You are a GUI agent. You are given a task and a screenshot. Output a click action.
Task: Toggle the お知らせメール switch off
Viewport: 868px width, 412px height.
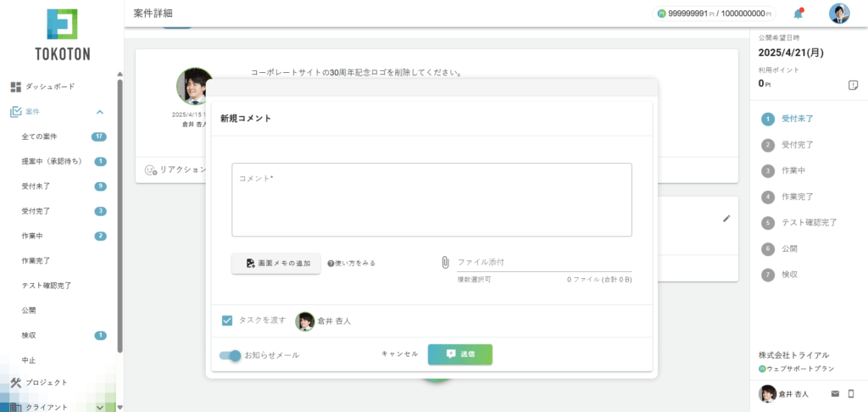pyautogui.click(x=230, y=355)
